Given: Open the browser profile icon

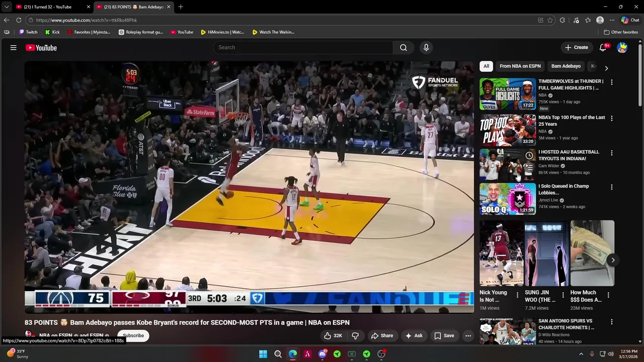Looking at the screenshot, I should click(x=600, y=20).
